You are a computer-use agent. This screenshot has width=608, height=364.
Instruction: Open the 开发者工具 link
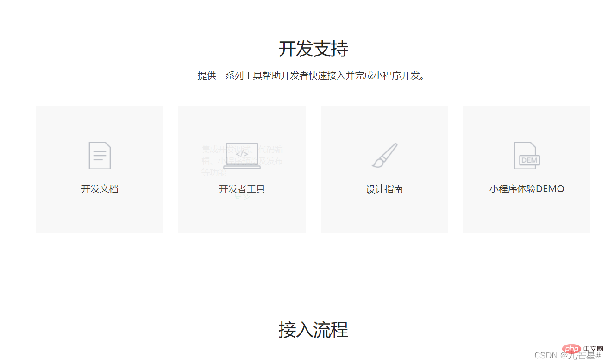coord(242,189)
